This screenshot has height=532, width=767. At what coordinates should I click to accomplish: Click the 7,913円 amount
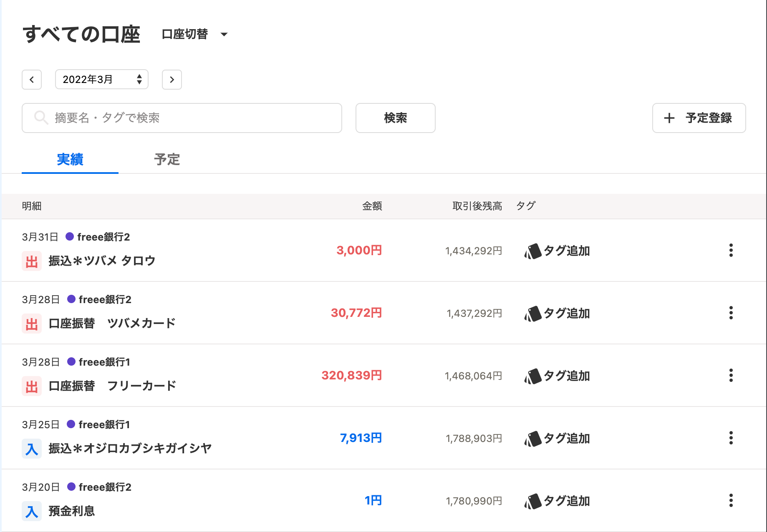point(361,438)
